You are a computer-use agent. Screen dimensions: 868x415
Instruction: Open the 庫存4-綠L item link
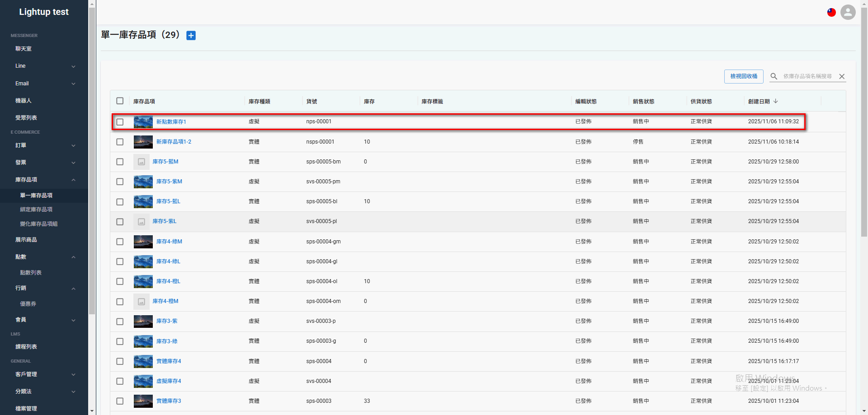pyautogui.click(x=168, y=261)
